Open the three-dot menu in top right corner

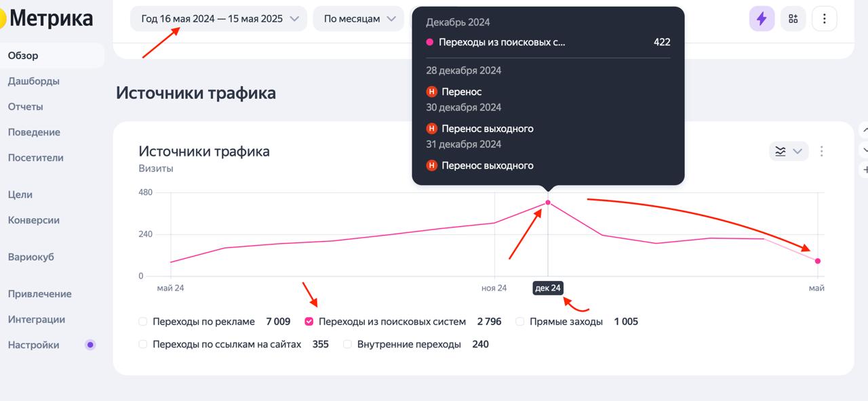824,18
